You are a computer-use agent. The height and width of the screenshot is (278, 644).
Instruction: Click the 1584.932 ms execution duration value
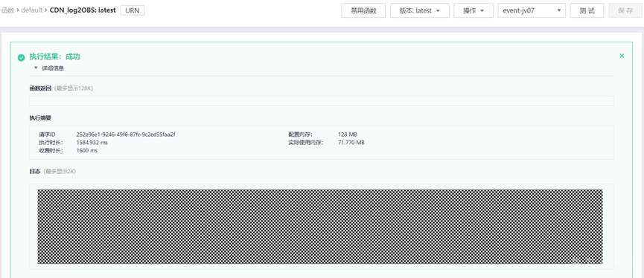[x=92, y=142]
